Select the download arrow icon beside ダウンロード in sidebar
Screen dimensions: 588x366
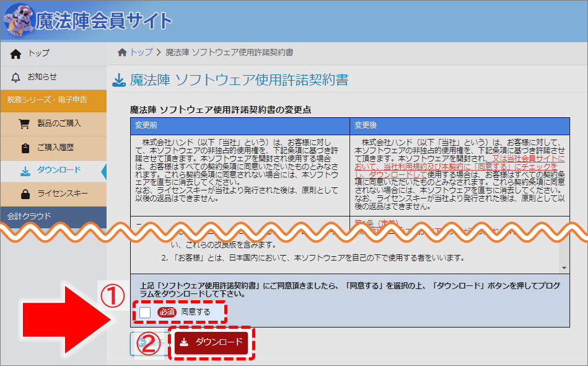coord(25,170)
